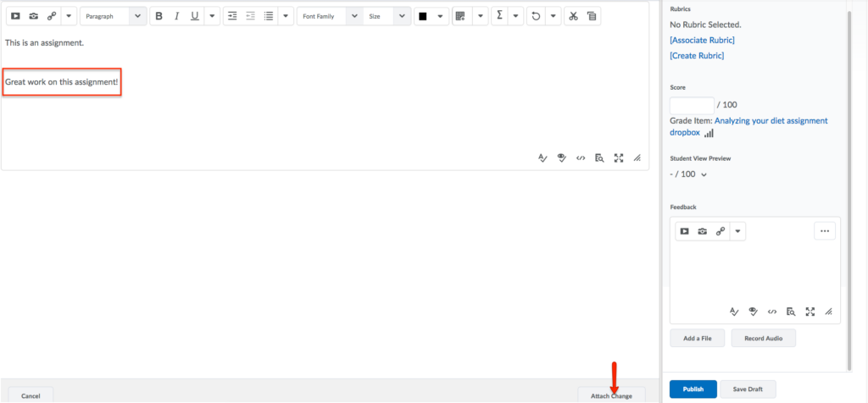Viewport: 868px width, 403px height.
Task: Open the font Size dropdown
Action: coord(387,16)
